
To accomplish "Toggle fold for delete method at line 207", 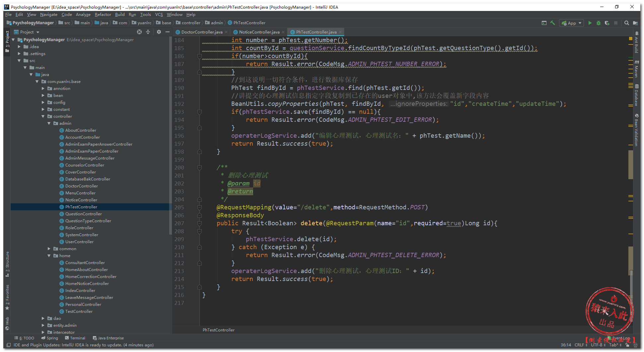I will pos(199,223).
